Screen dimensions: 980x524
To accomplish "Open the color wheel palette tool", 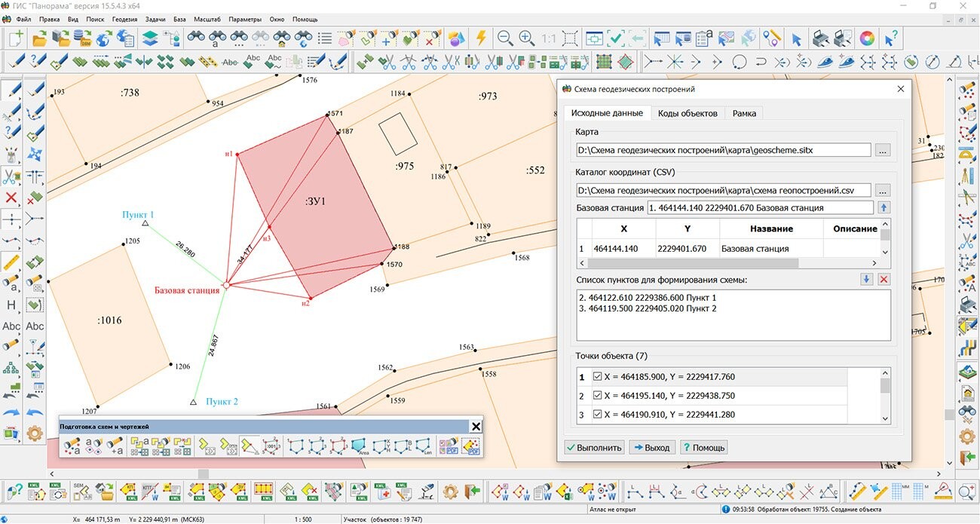I will point(867,38).
